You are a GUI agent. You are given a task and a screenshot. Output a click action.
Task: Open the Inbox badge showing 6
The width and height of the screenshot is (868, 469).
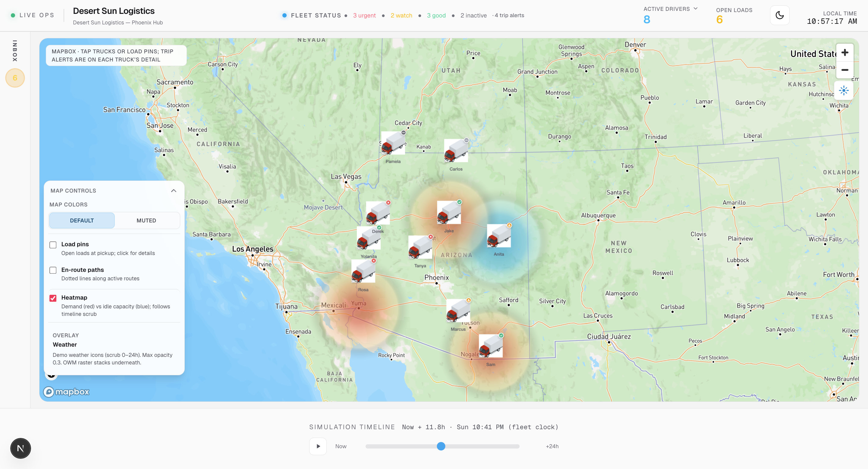(15, 78)
